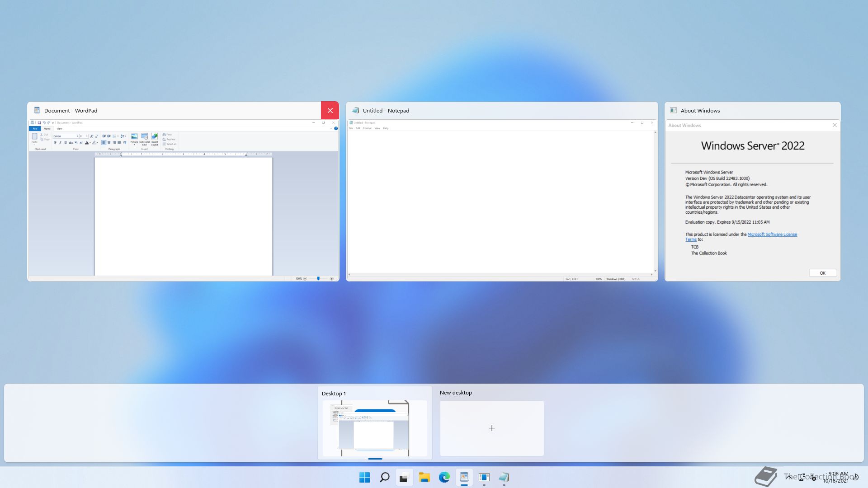Close the About Windows dialog with X
This screenshot has height=488, width=868.
(835, 125)
